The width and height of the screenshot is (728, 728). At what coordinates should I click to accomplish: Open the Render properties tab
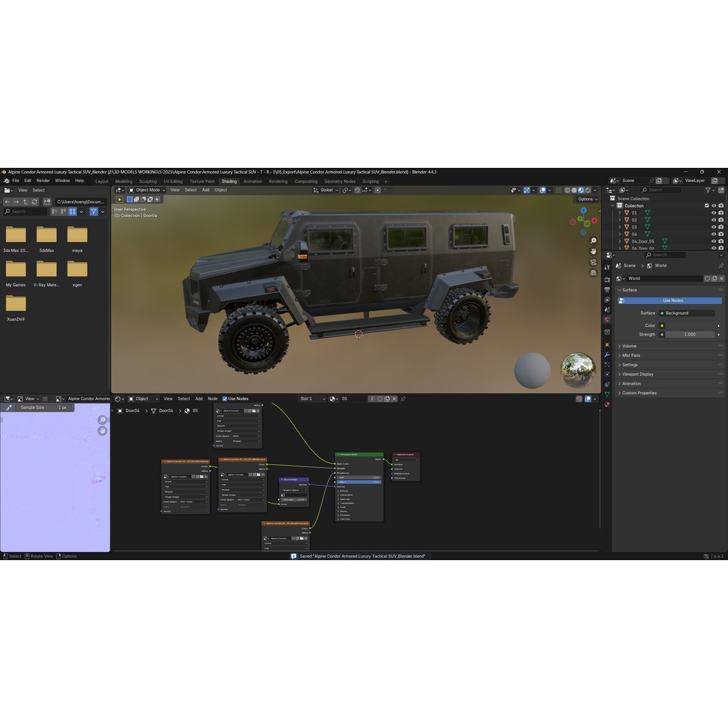pos(607,280)
